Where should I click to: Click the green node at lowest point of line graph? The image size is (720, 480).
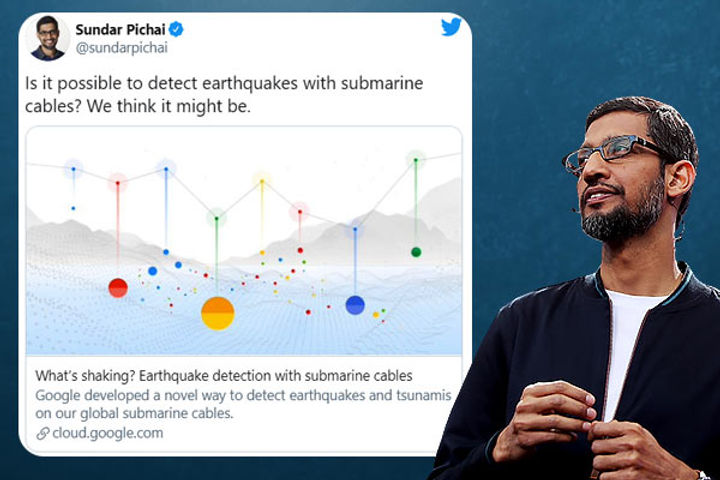[216, 218]
